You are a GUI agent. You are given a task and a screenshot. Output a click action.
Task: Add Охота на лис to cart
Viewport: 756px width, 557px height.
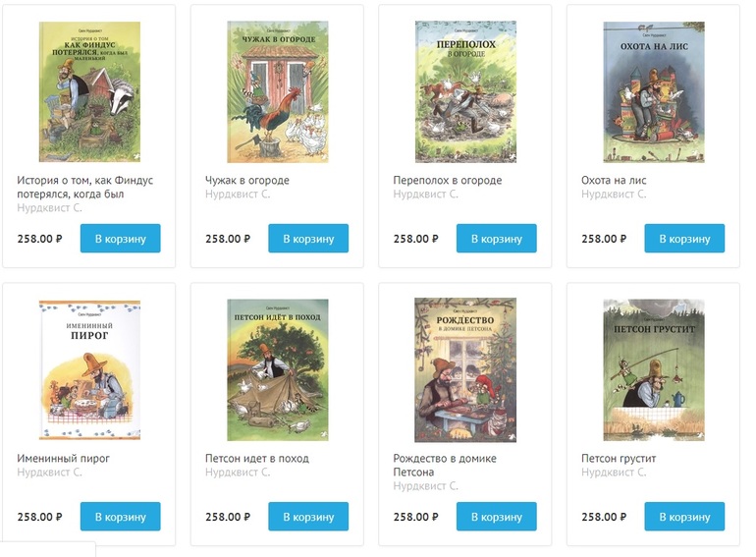coord(684,239)
